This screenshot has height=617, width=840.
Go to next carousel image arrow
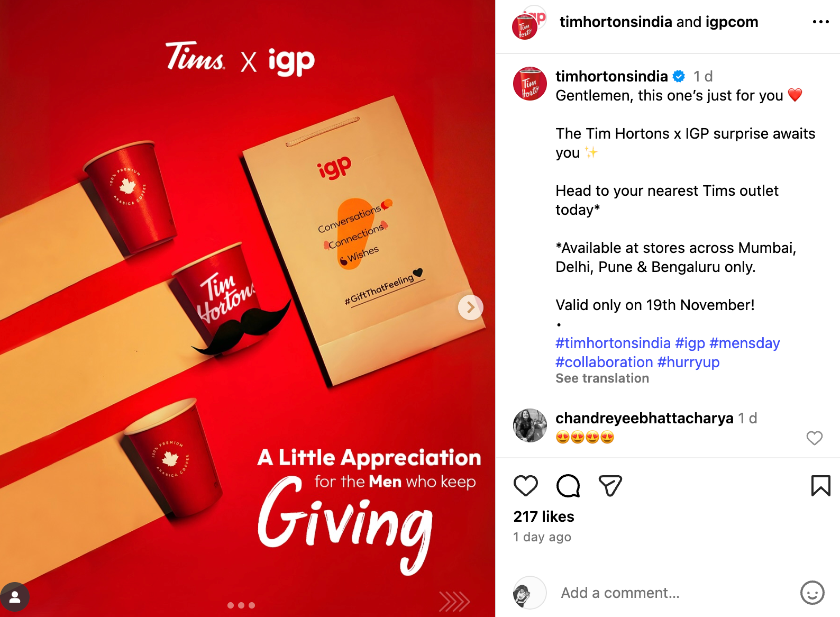tap(470, 307)
